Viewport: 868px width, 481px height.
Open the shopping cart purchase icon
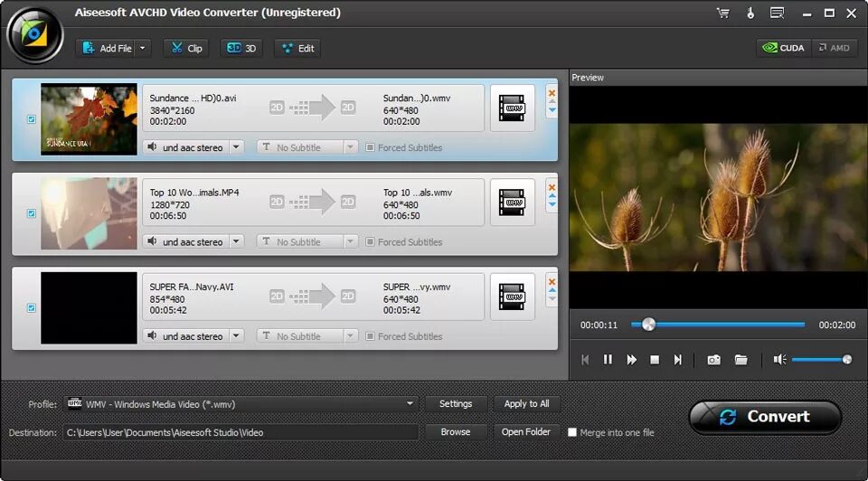tap(723, 13)
